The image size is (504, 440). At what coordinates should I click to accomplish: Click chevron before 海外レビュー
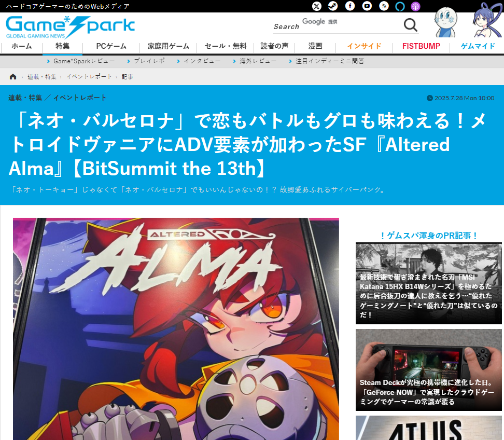pos(234,61)
